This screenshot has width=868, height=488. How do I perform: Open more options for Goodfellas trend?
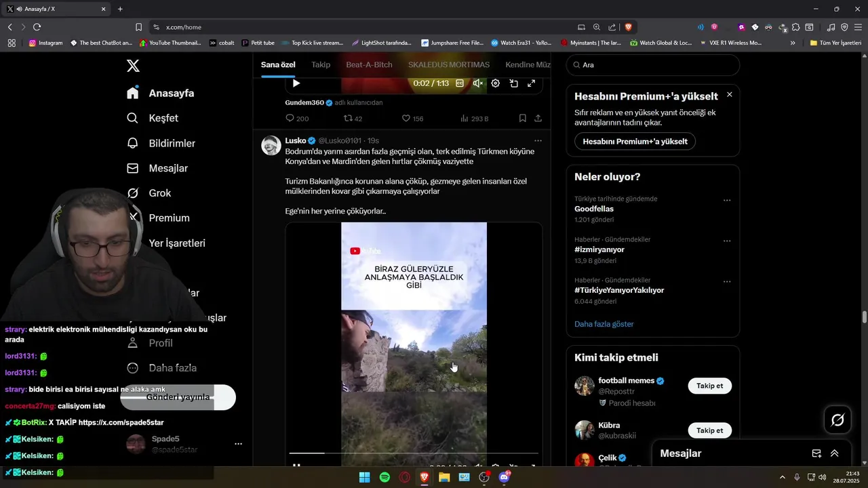point(727,200)
